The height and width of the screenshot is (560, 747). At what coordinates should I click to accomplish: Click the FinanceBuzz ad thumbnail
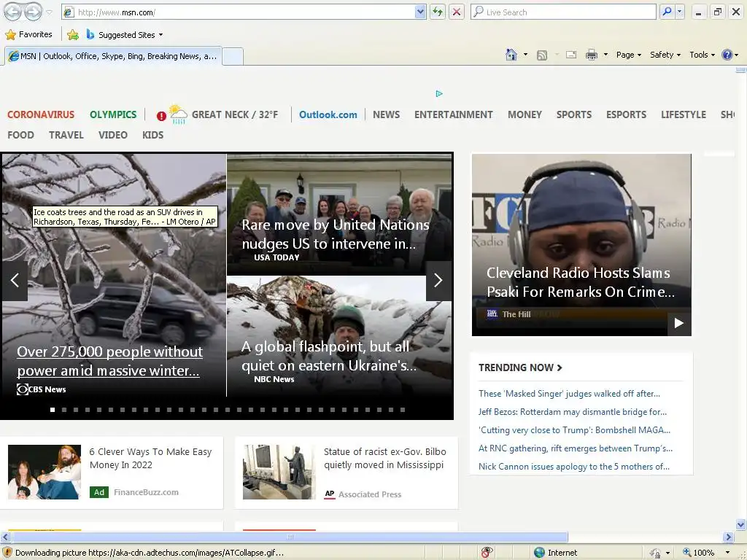click(x=44, y=472)
